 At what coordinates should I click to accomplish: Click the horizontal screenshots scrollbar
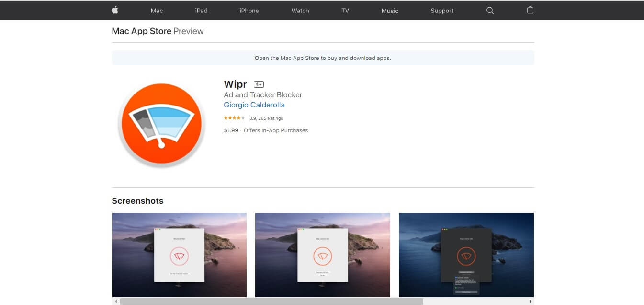click(271, 302)
